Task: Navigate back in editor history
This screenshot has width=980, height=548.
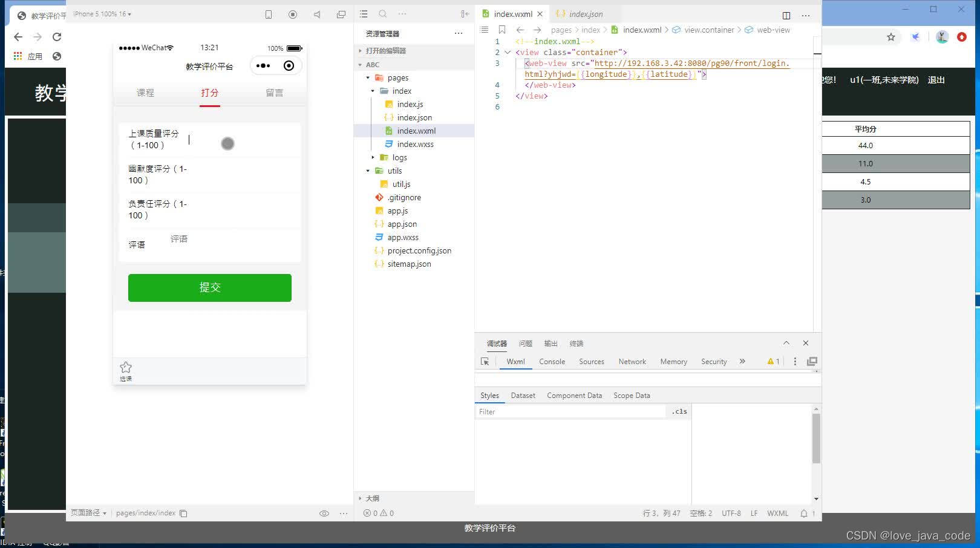Action: click(520, 30)
